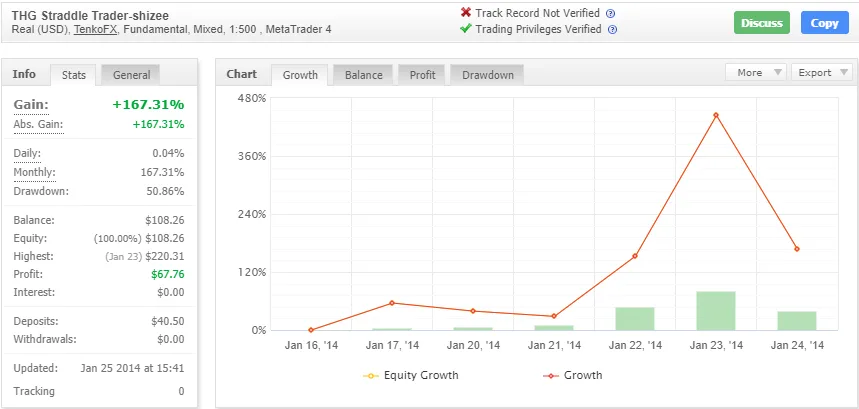Click the Jan 23 green bar in chart
Screen dimensions: 859x409
tap(716, 310)
